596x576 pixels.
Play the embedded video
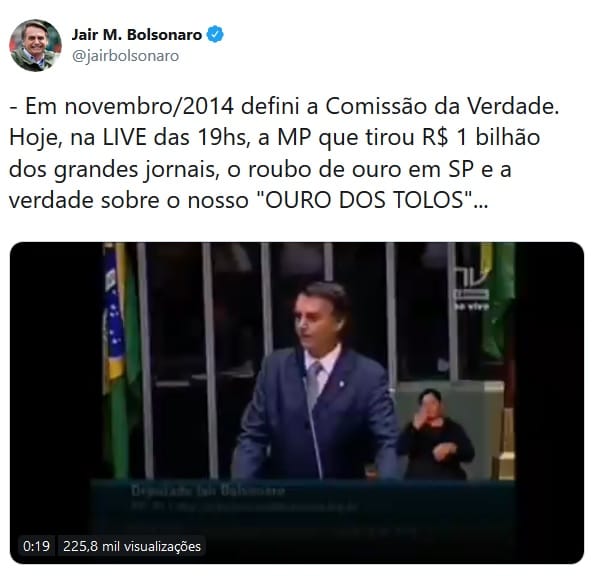coord(297,403)
